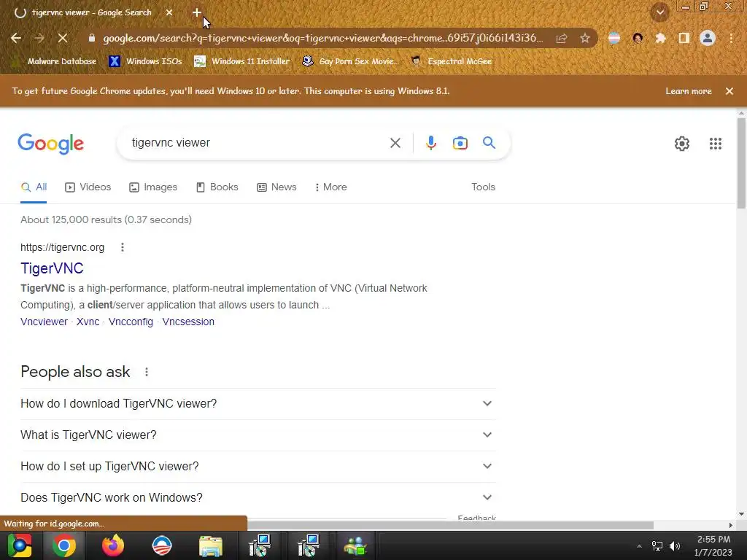The width and height of the screenshot is (747, 560).
Task: Open the Vncsession sitelink
Action: coord(188,322)
